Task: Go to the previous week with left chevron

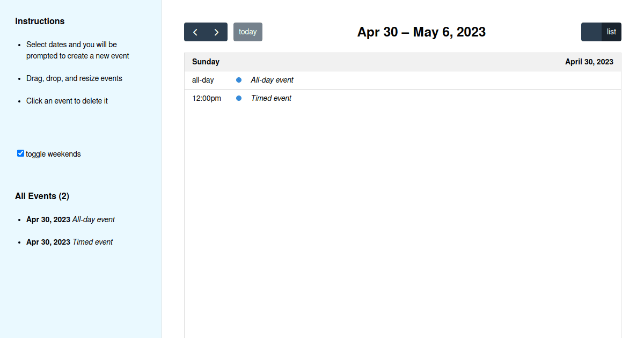Action: tap(195, 32)
